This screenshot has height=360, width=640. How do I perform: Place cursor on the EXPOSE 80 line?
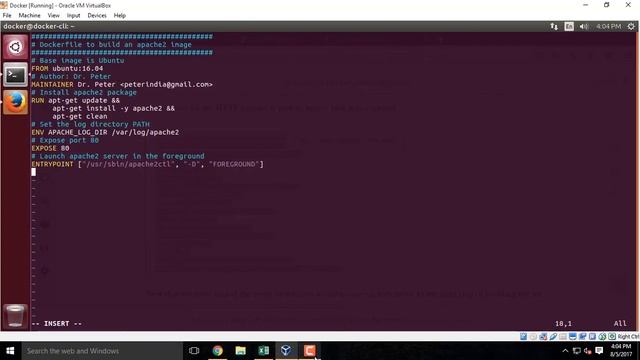point(50,148)
